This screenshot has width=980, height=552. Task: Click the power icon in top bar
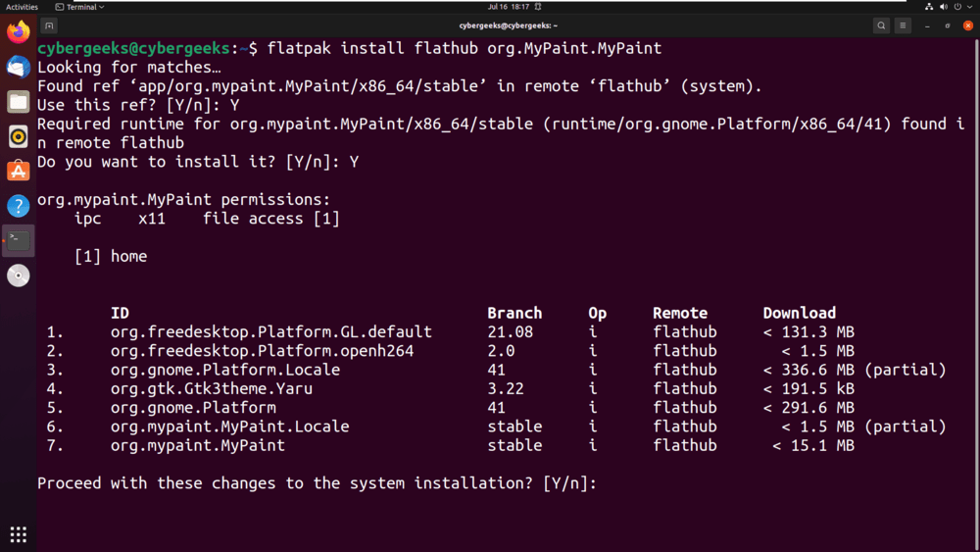coord(957,7)
